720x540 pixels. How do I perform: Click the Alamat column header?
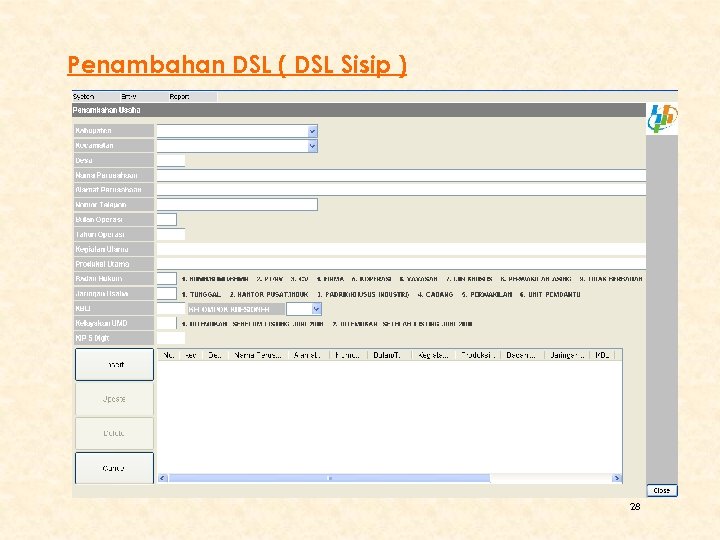point(309,355)
